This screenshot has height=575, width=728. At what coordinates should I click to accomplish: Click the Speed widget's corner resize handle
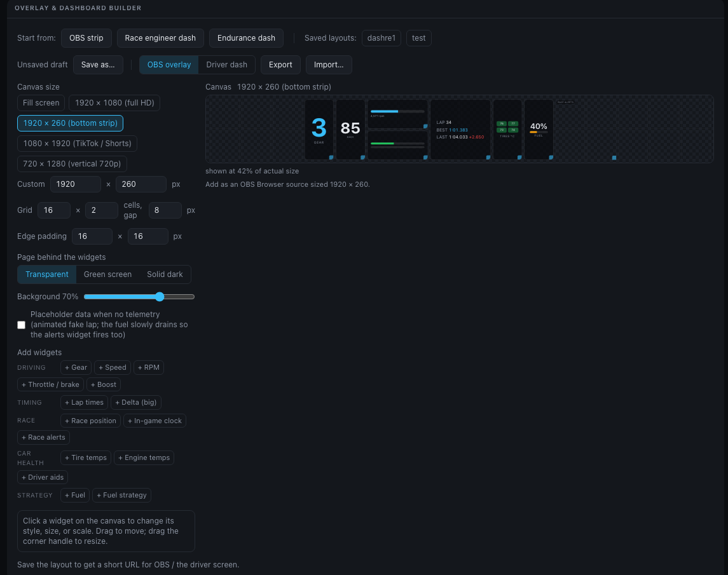(x=362, y=158)
